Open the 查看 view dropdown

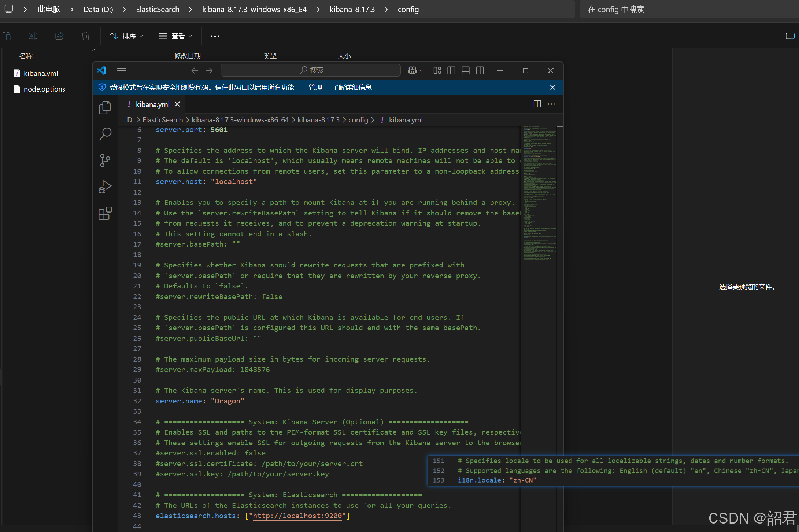tap(175, 36)
